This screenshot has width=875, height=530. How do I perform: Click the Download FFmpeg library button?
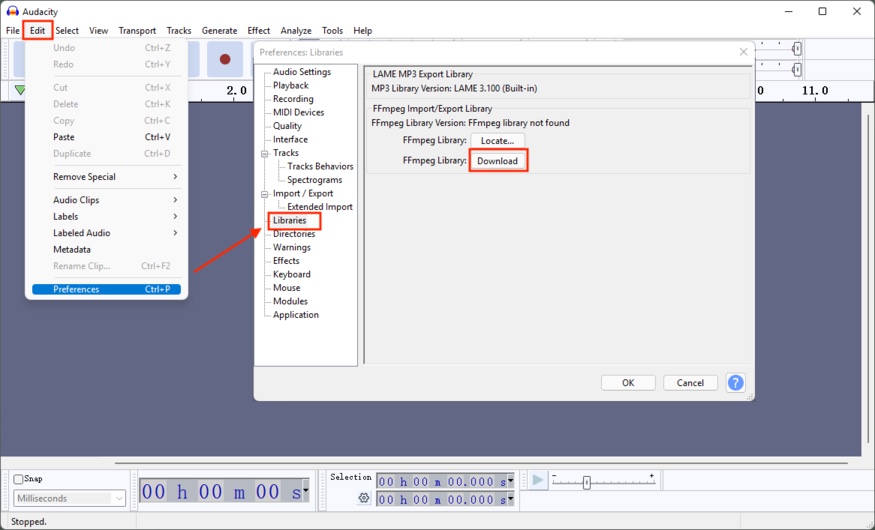pos(497,161)
